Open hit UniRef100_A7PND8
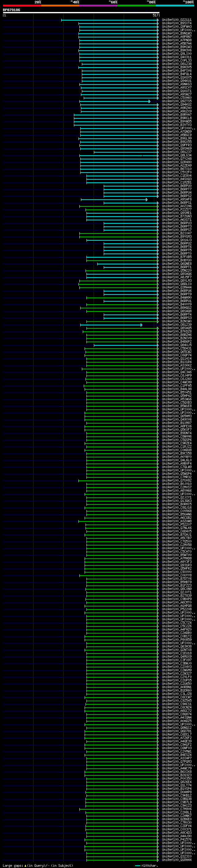Image resolution: width=197 pixels, height=868 pixels. tap(176, 40)
